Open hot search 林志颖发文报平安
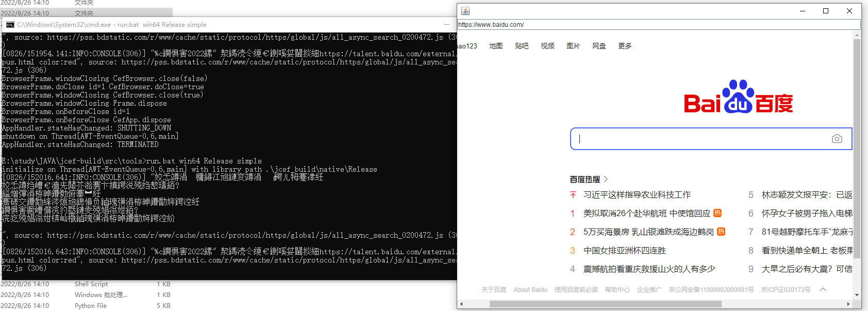Viewport: 868px width, 311px height. pyautogui.click(x=807, y=195)
